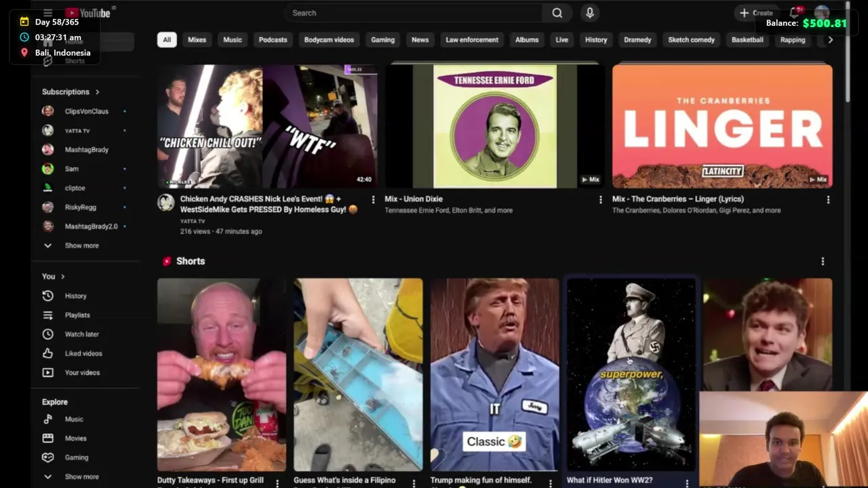Screen dimensions: 868x488
Task: Select the Albums filter chip
Action: coord(527,39)
